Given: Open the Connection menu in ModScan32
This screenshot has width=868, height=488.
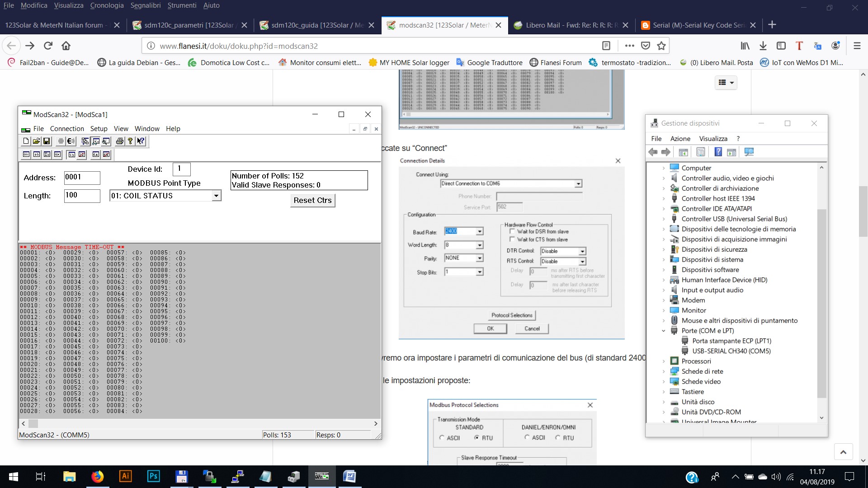Looking at the screenshot, I should click(67, 129).
